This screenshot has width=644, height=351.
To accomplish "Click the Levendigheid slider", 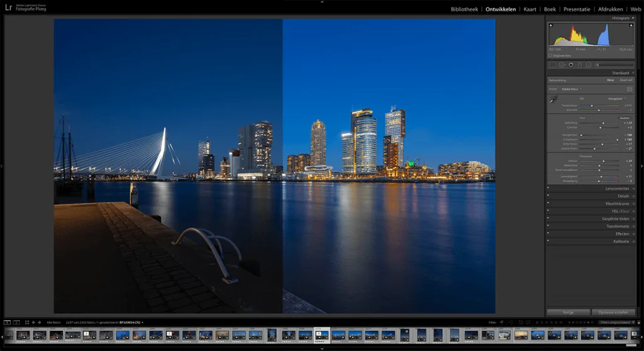I will pos(599,177).
